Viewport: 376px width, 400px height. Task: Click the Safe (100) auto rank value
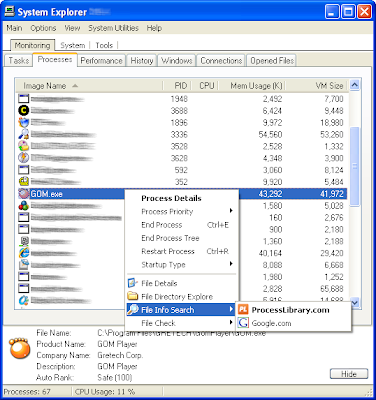[115, 378]
